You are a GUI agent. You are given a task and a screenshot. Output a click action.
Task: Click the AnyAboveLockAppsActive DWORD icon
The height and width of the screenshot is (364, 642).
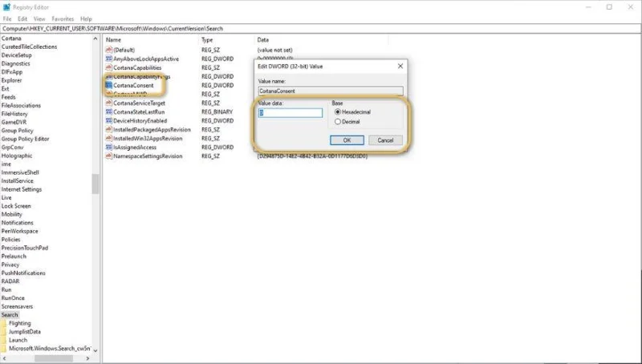click(108, 59)
